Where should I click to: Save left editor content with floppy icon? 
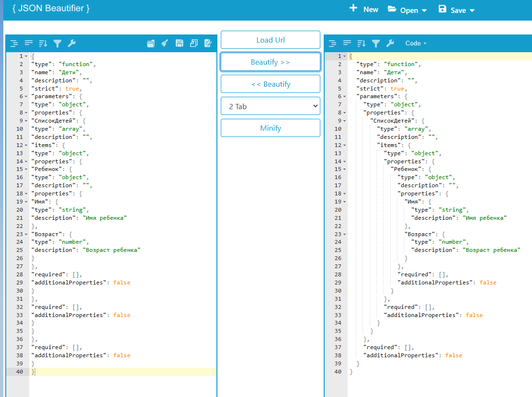[x=180, y=43]
